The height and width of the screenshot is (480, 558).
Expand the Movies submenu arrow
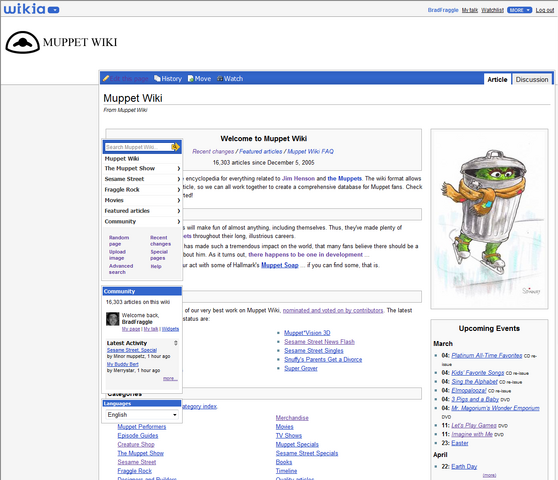pos(179,201)
